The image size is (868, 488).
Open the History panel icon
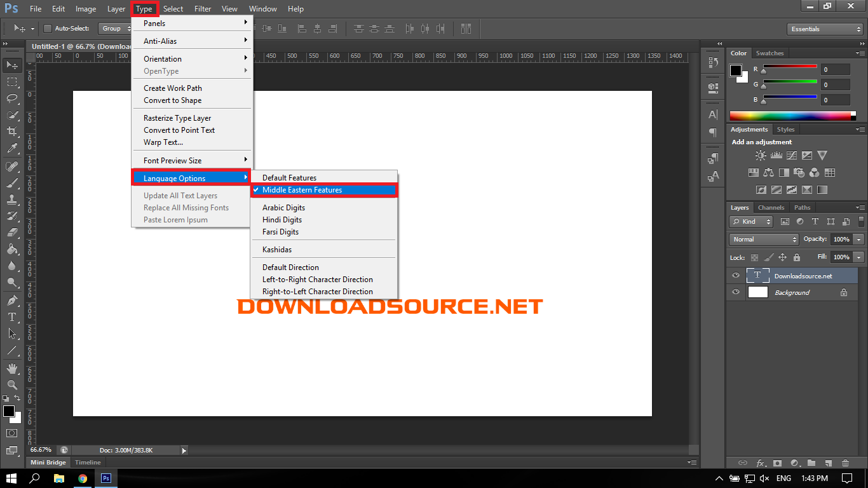coord(713,63)
